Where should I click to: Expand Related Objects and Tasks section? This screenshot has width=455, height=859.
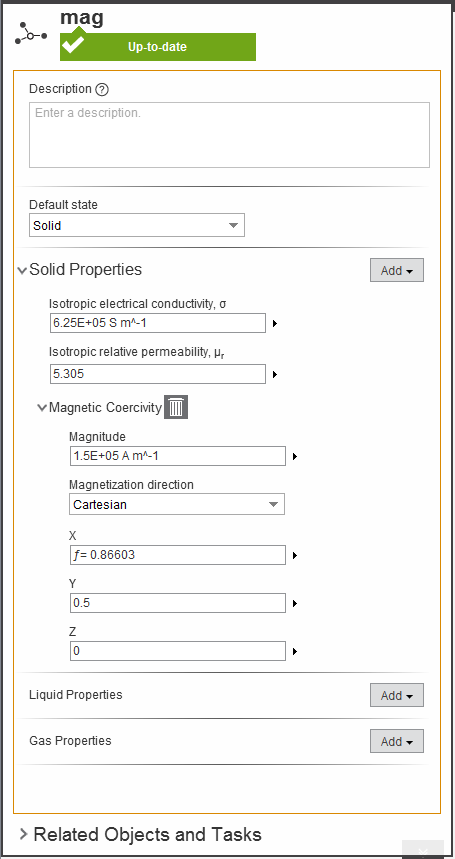[23, 834]
